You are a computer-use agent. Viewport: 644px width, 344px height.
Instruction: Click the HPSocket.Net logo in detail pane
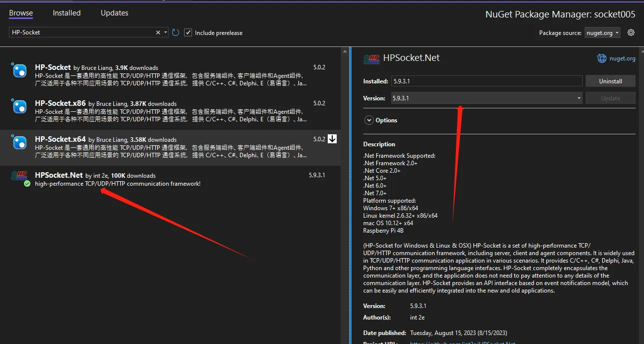tap(372, 59)
